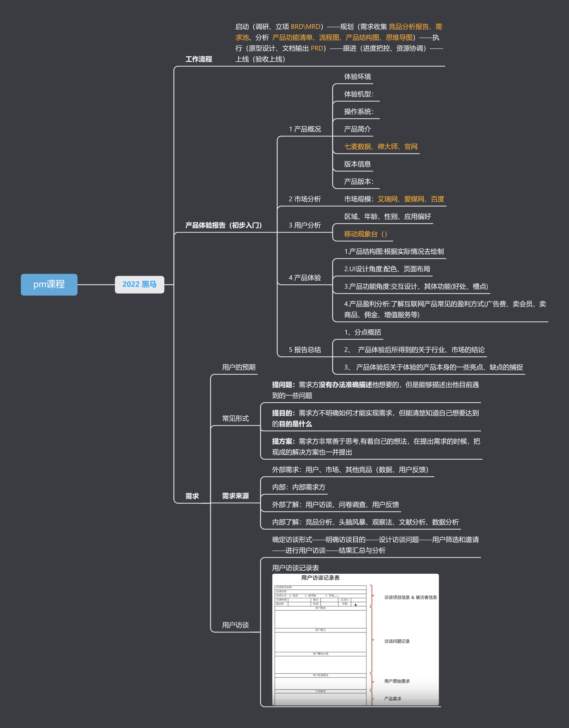Click the 2.UI设计角度 node
Screen dimensions: 569x728
coord(387,269)
